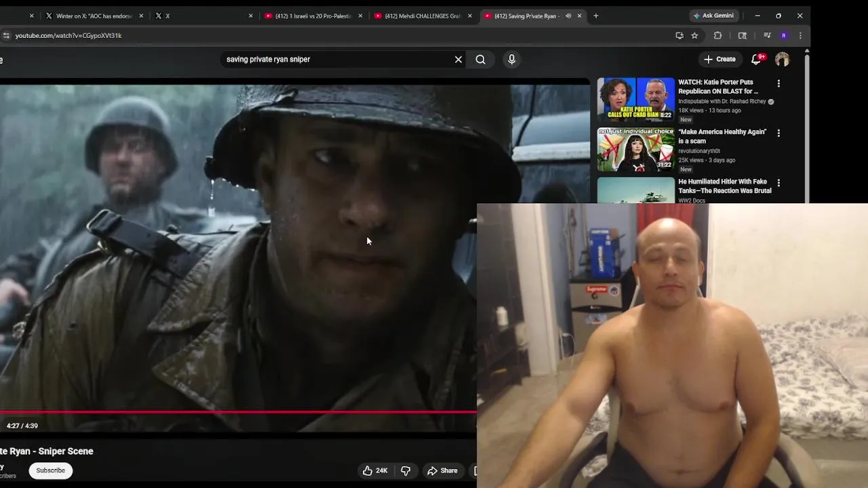Like the video with thumbs up
The image size is (868, 488).
coord(375,470)
